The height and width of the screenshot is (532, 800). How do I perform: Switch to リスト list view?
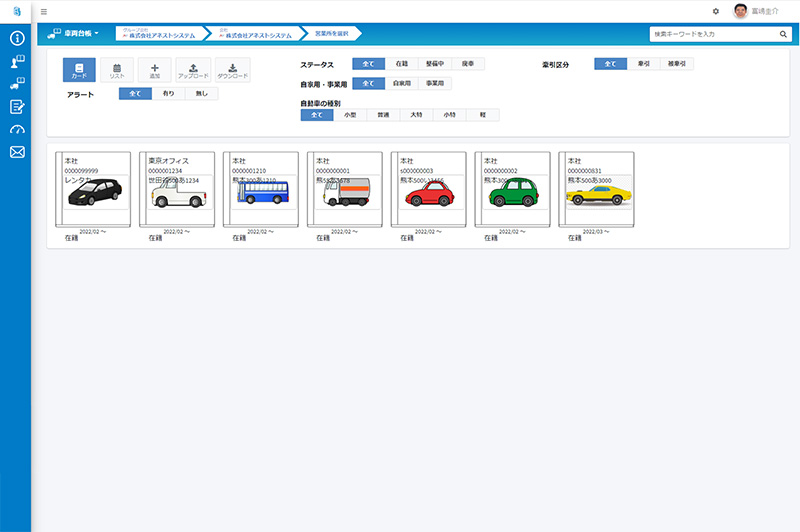(x=117, y=70)
